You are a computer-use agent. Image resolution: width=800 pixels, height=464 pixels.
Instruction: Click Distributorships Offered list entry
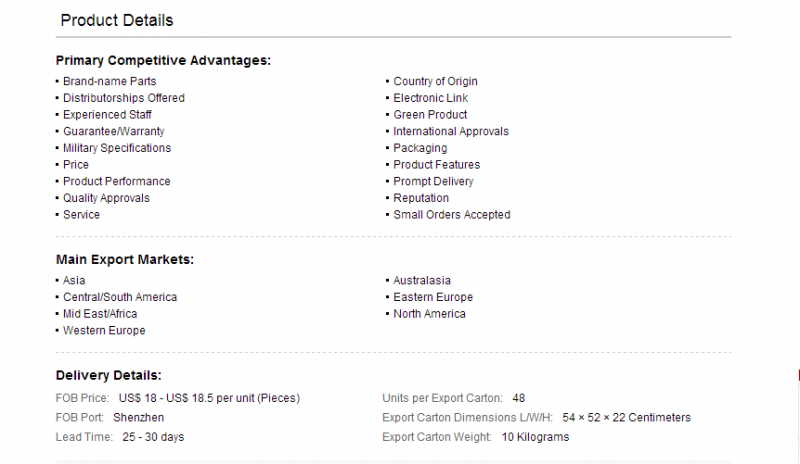[x=123, y=98]
